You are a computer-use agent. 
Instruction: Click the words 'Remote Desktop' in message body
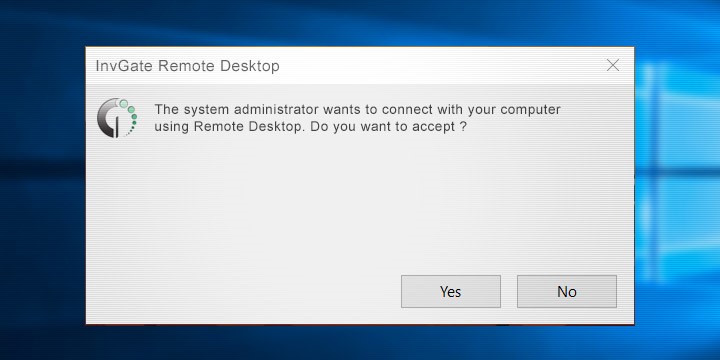(249, 127)
